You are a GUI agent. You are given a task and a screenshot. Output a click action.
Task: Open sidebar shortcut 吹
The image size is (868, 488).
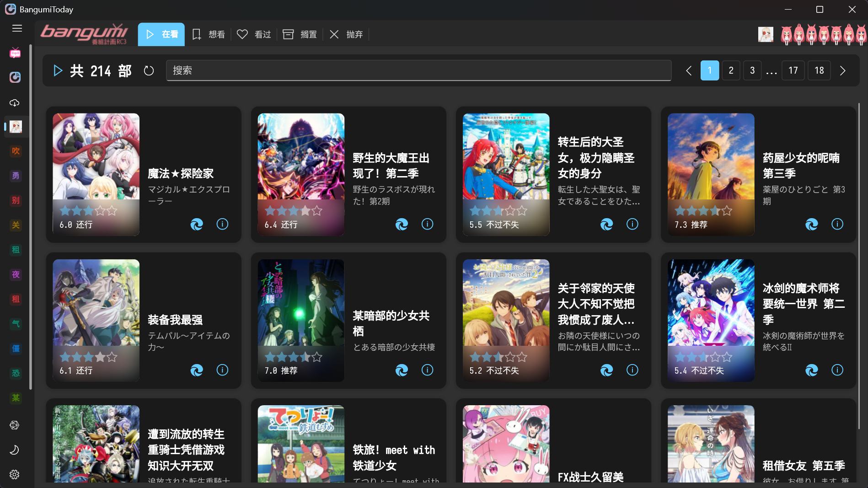(x=16, y=151)
